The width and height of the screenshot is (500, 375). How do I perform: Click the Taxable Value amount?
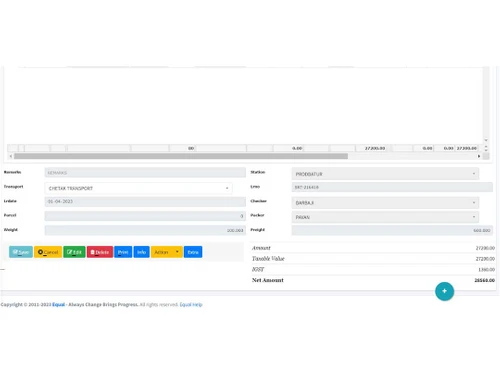point(485,259)
